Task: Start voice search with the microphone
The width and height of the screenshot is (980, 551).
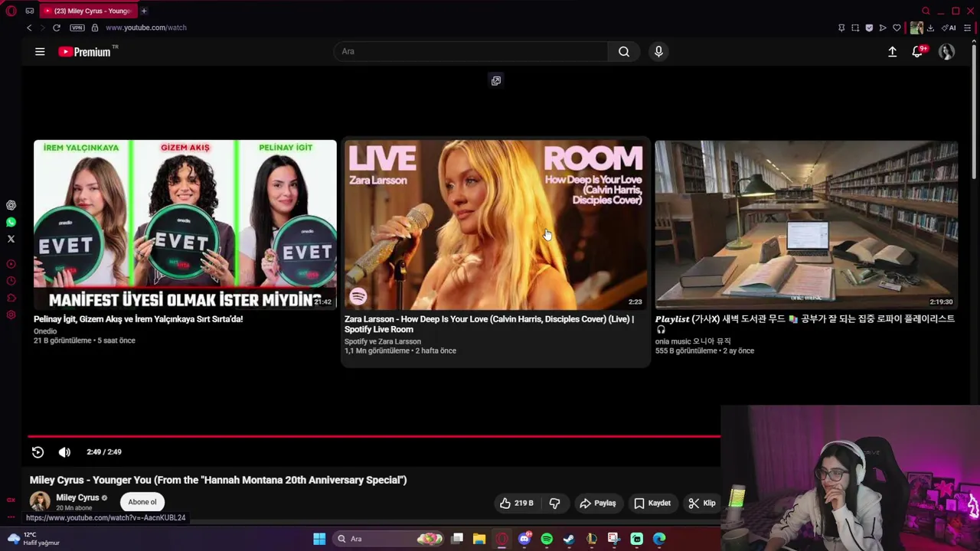Action: (658, 51)
